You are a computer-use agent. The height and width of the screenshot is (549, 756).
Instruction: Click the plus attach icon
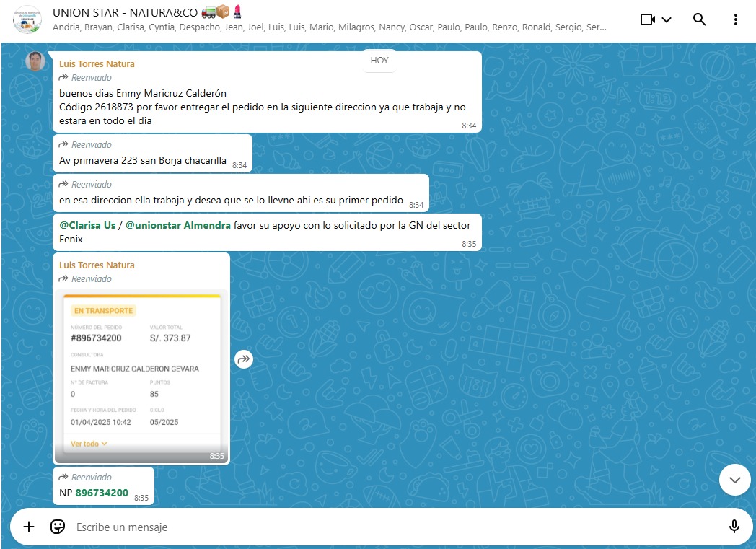click(29, 527)
